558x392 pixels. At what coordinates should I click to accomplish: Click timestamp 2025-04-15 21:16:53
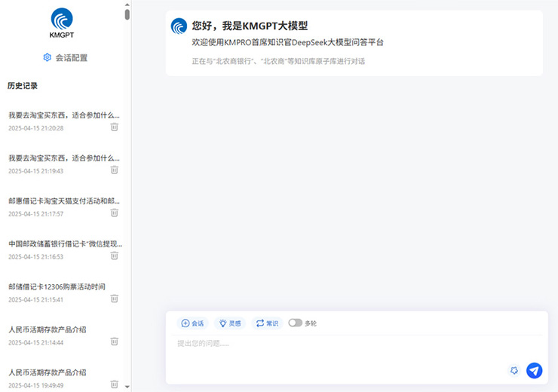pos(36,257)
